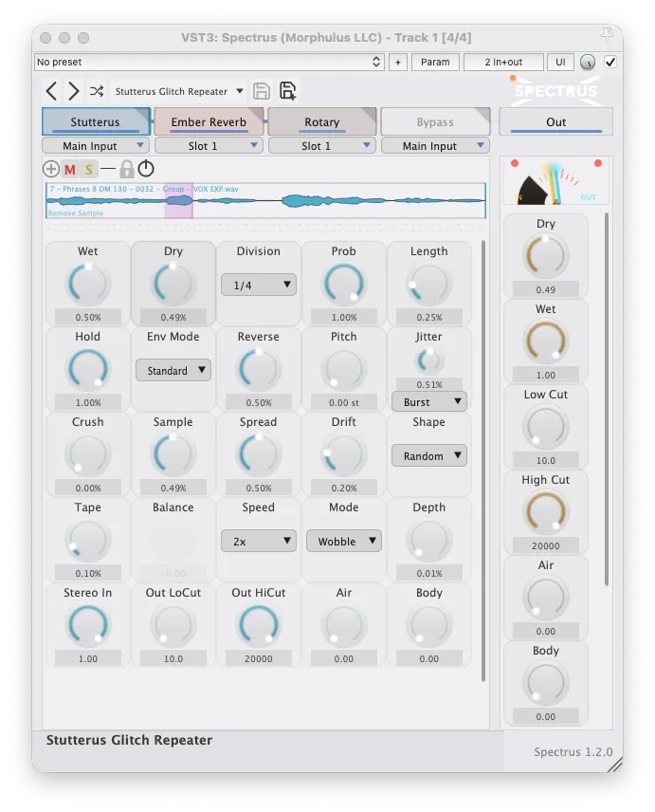Click the save preset as icon

(x=287, y=91)
